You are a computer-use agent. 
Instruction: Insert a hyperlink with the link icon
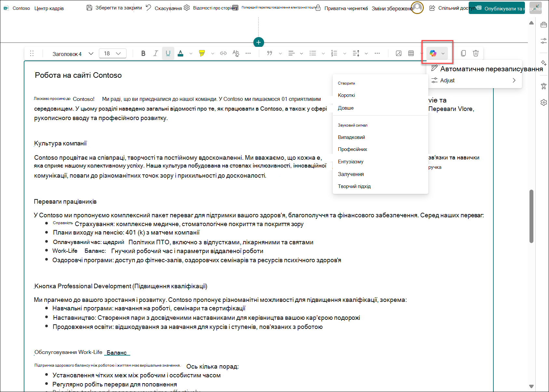(x=223, y=53)
